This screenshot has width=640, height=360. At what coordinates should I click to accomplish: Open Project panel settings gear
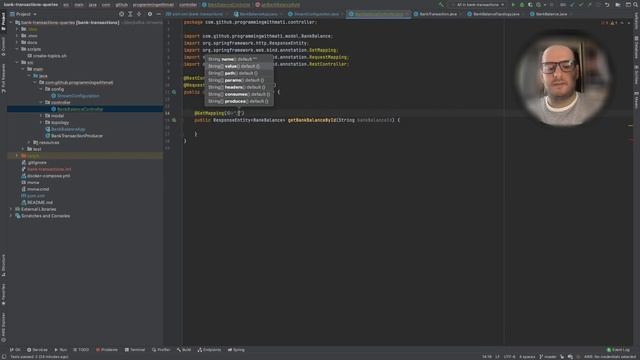point(150,14)
